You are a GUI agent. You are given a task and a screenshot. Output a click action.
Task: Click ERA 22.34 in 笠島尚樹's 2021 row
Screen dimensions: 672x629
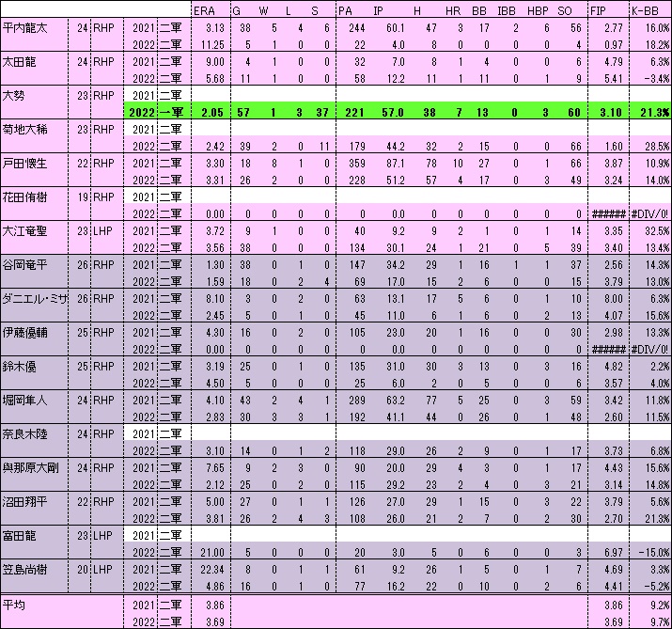[x=212, y=570]
